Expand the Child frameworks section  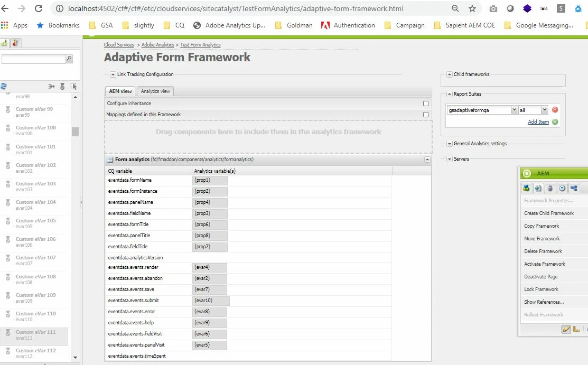(449, 74)
